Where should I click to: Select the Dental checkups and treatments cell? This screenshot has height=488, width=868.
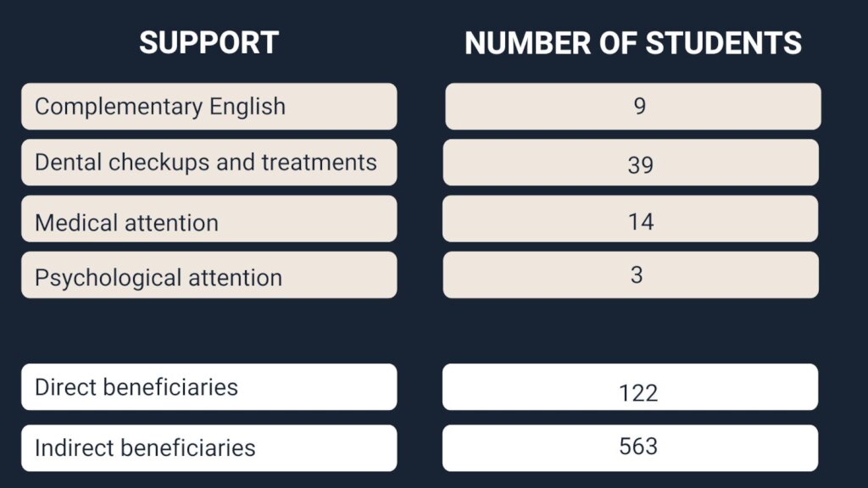[209, 163]
